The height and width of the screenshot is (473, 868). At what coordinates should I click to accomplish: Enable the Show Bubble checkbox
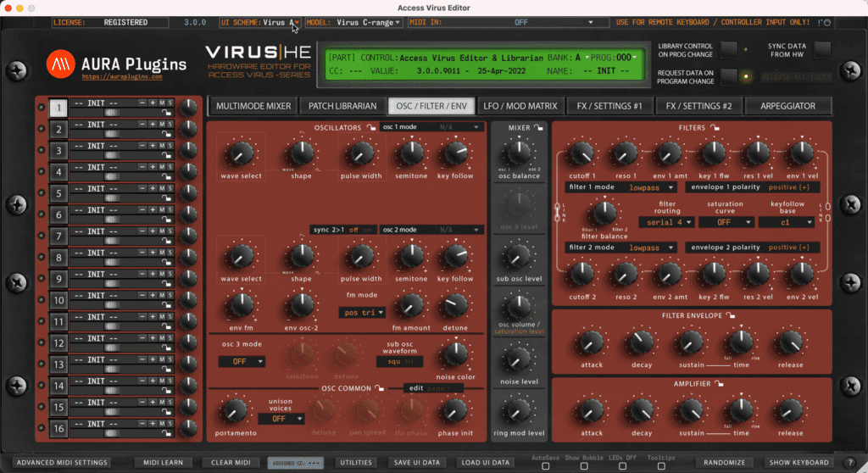coord(584,466)
